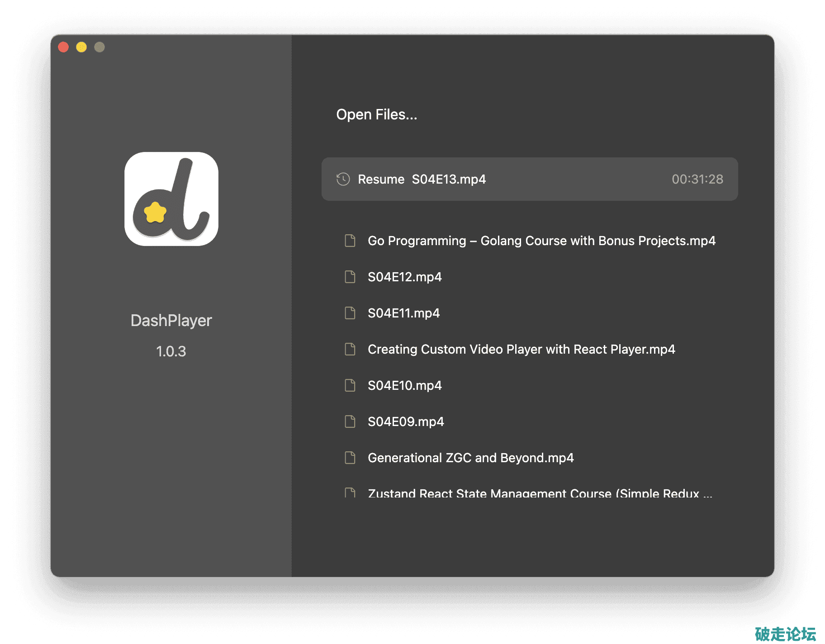The height and width of the screenshot is (644, 825).
Task: Click the 00:31:28 resume timestamp
Action: point(697,179)
